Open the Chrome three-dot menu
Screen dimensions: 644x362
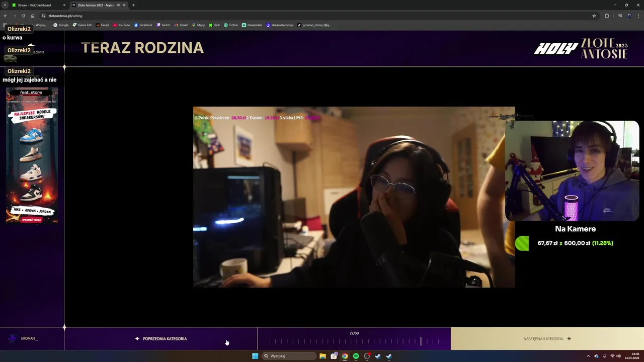(638, 16)
